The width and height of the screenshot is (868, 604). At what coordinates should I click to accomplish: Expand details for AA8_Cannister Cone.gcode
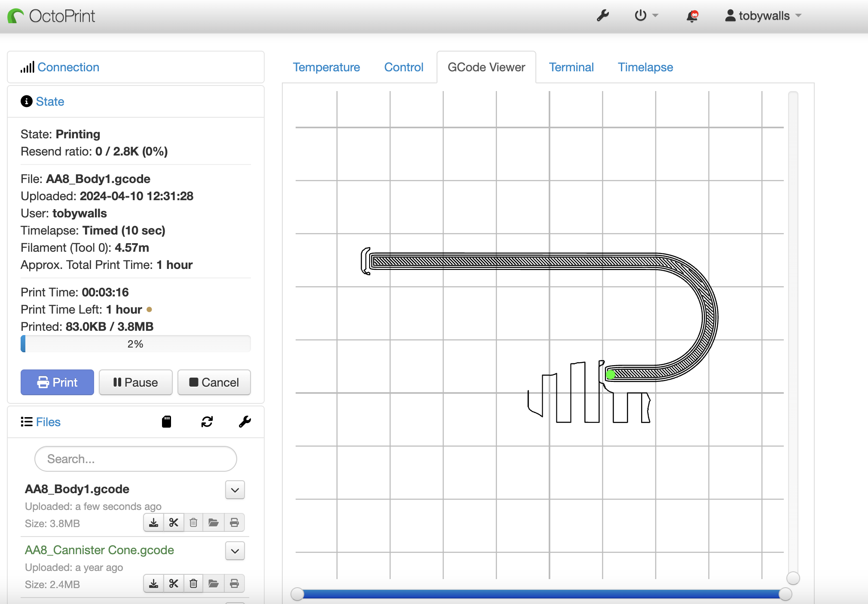tap(235, 551)
